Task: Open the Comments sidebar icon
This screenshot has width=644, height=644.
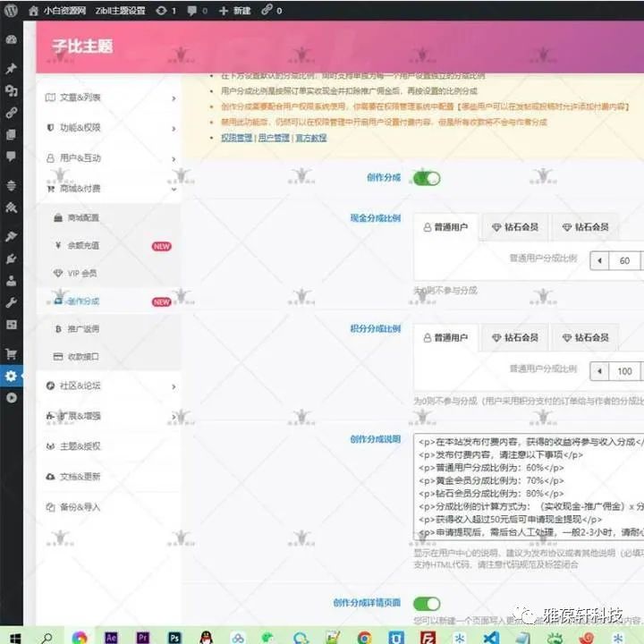Action: pos(11,156)
